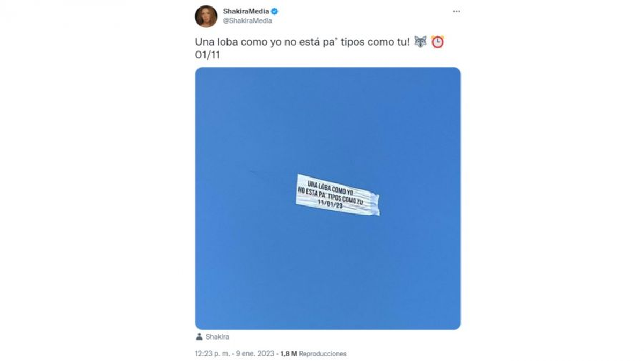This screenshot has height=361, width=644.
Task: Open the ShakiraMedia display name link
Action: 246,11
